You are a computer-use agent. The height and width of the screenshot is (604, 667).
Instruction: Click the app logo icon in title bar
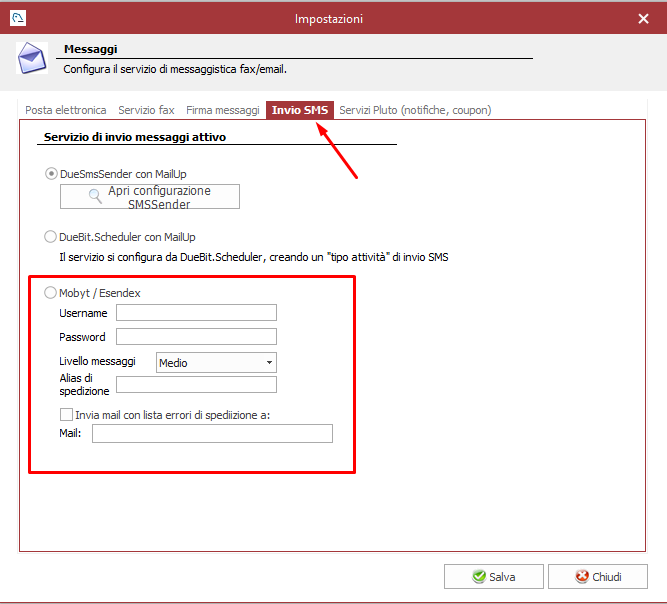[18, 18]
